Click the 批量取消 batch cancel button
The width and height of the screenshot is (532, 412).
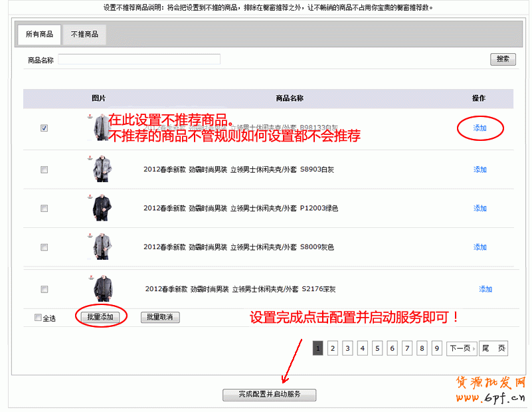click(159, 318)
